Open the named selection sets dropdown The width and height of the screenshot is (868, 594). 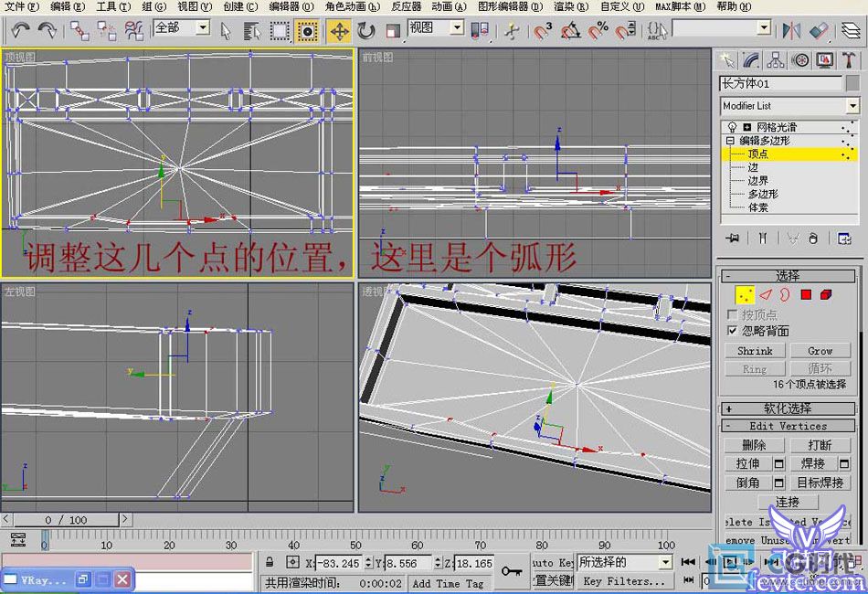coord(764,27)
